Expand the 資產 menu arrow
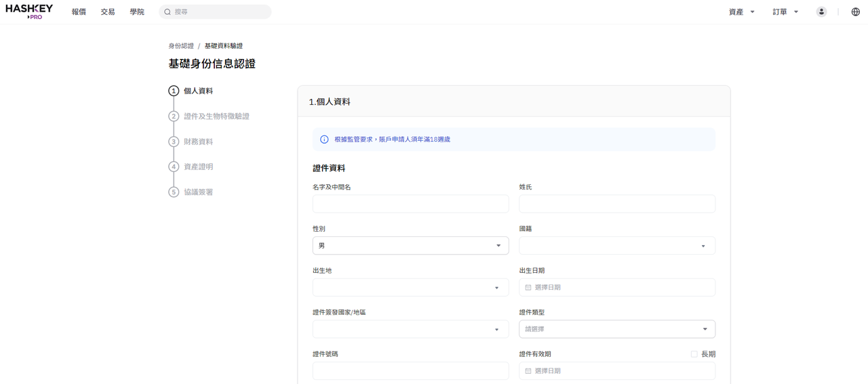868x384 pixels. 752,12
